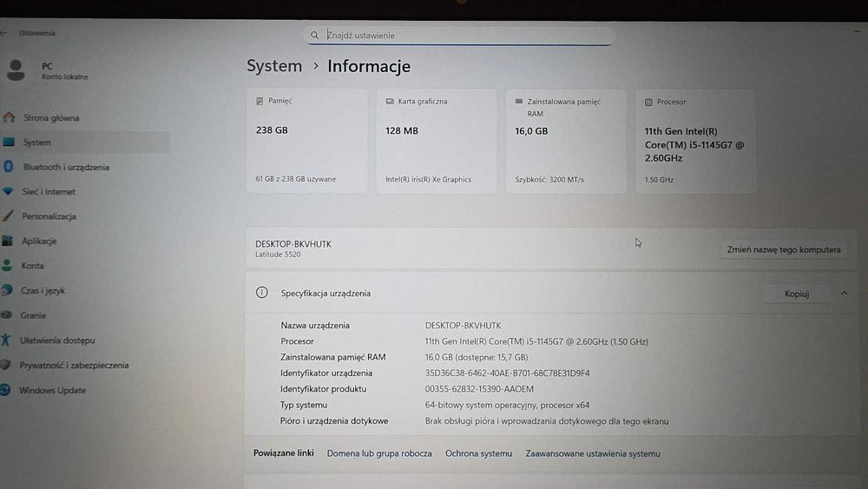The image size is (868, 489).
Task: Open Zaawansowane ustawienia systemu link
Action: click(x=592, y=453)
